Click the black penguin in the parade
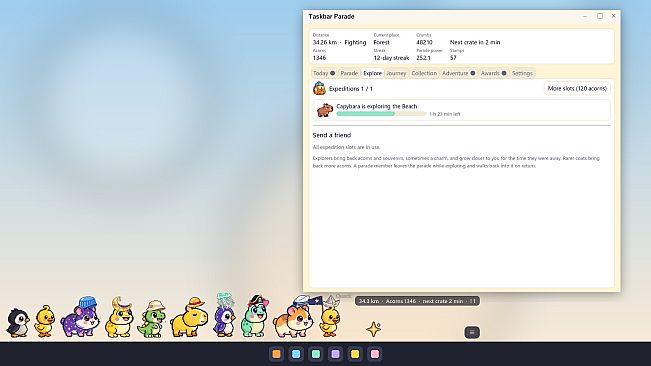The height and width of the screenshot is (366, 651). pos(18,322)
